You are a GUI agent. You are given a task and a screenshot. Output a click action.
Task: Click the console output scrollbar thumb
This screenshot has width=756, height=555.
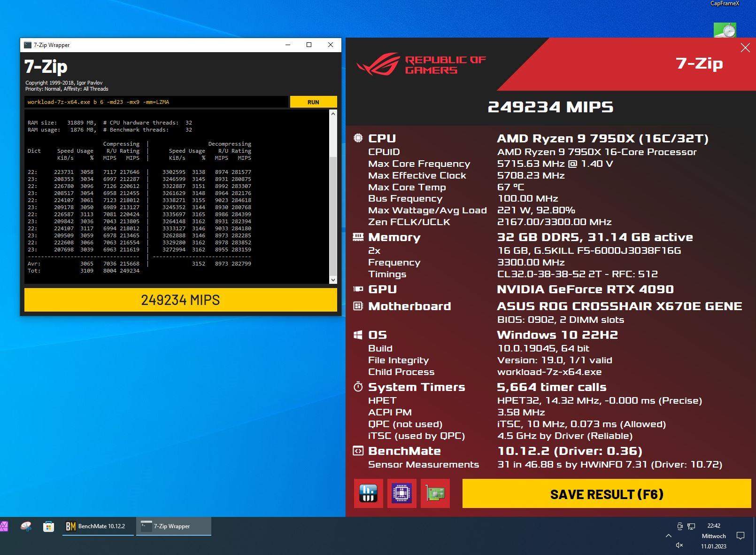(333, 216)
